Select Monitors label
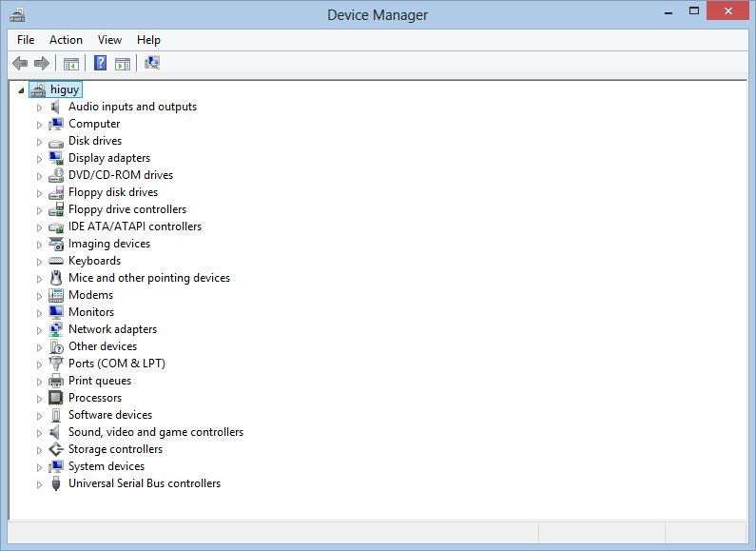 click(x=91, y=312)
